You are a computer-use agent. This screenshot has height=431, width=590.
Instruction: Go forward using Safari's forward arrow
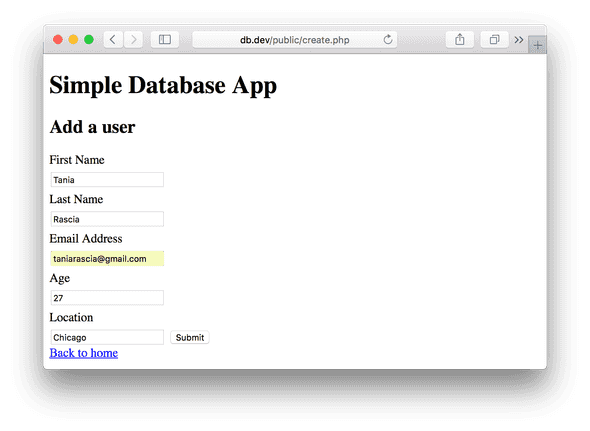click(x=133, y=40)
